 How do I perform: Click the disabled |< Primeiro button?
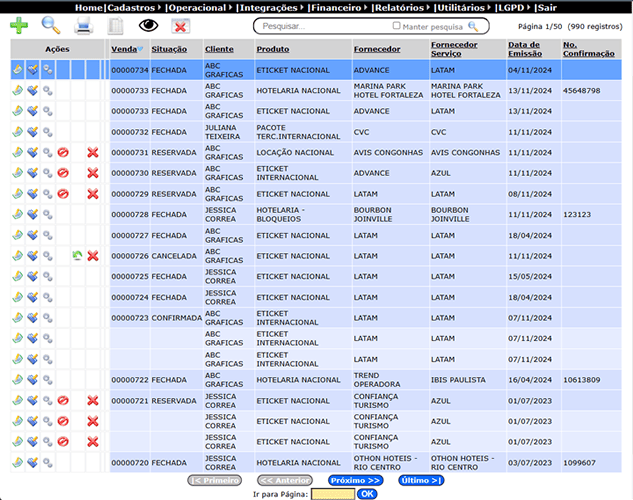point(215,480)
